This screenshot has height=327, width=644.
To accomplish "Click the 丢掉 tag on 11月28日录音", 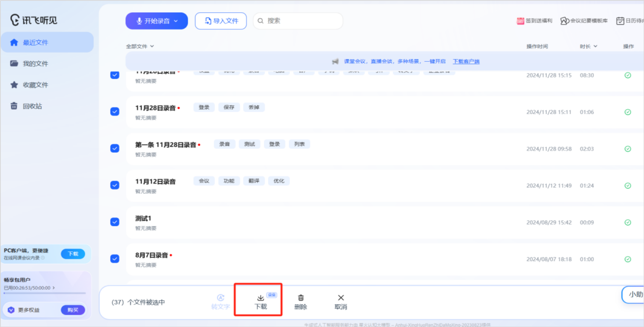I will coord(254,107).
